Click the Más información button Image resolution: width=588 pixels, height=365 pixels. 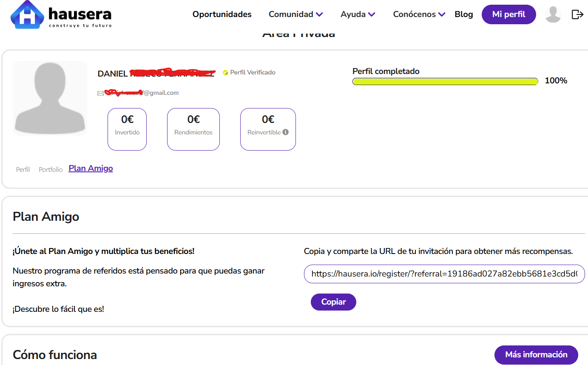coord(536,355)
